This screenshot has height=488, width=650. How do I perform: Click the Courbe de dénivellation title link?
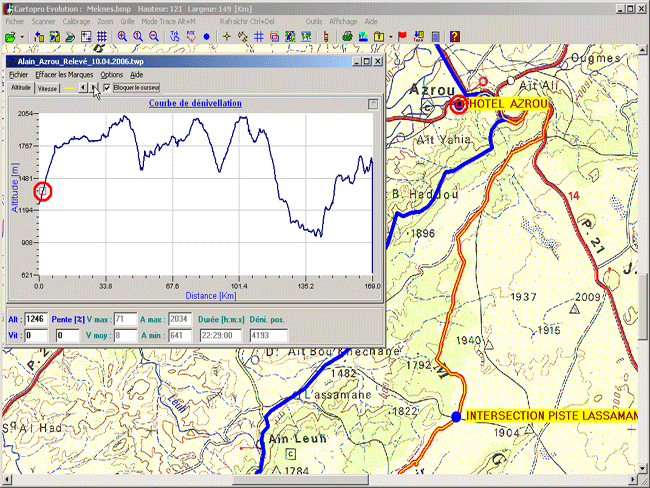tap(195, 103)
